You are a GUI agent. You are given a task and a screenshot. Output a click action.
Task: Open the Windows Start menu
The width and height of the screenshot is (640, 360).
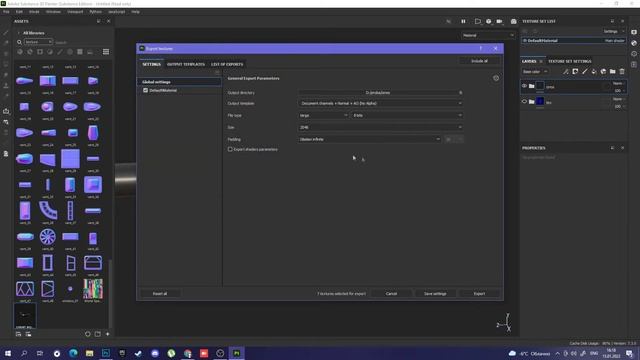(8, 353)
